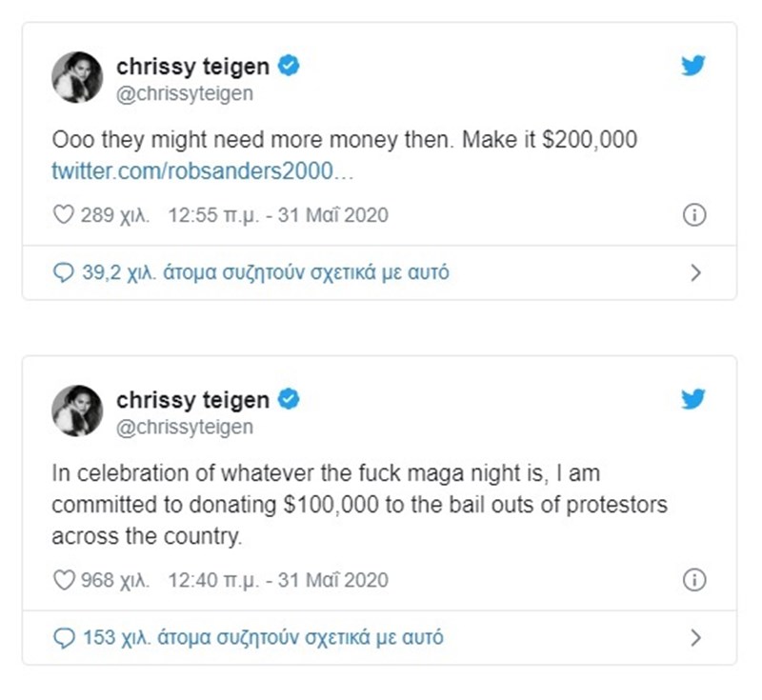Open info icon on the $100,000 tweet
This screenshot has width=762, height=700.
tap(694, 580)
